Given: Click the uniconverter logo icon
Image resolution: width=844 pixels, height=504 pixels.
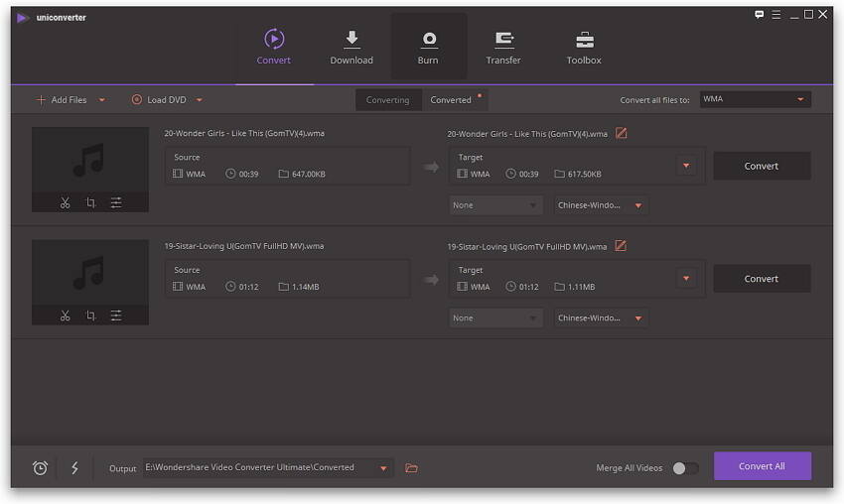Looking at the screenshot, I should pyautogui.click(x=22, y=18).
